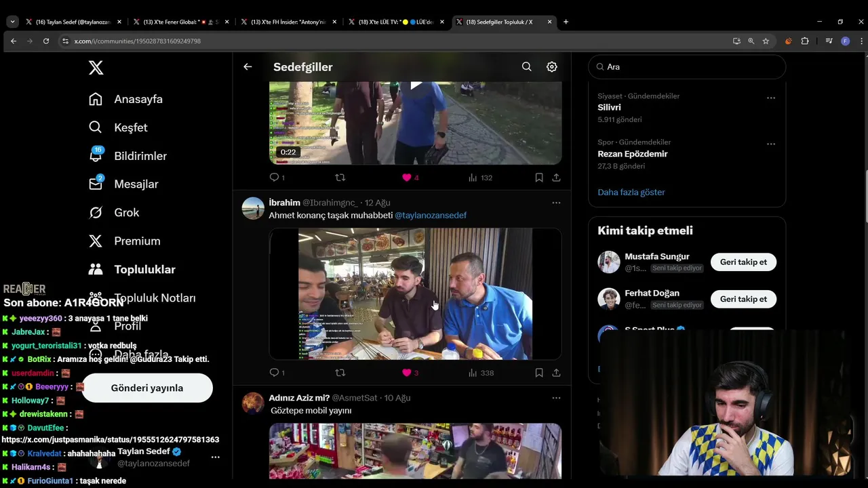The height and width of the screenshot is (488, 868).
Task: Open Anasayfa home page
Action: (126, 99)
